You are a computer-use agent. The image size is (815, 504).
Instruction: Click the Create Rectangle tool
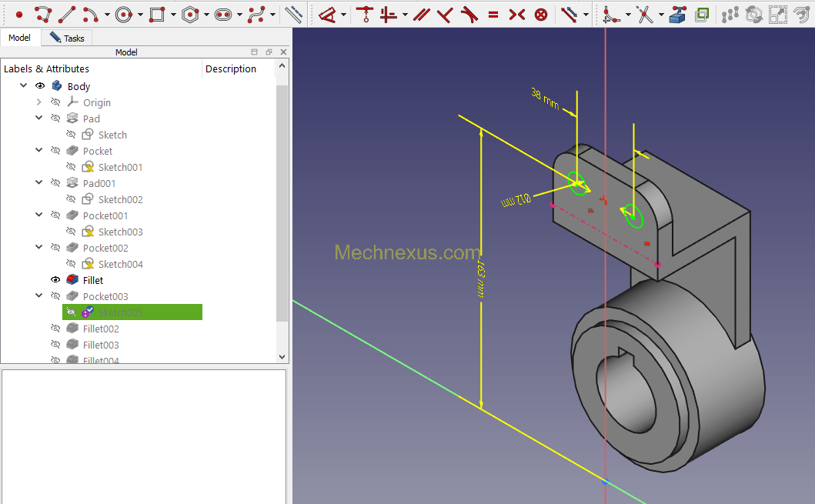(x=157, y=14)
